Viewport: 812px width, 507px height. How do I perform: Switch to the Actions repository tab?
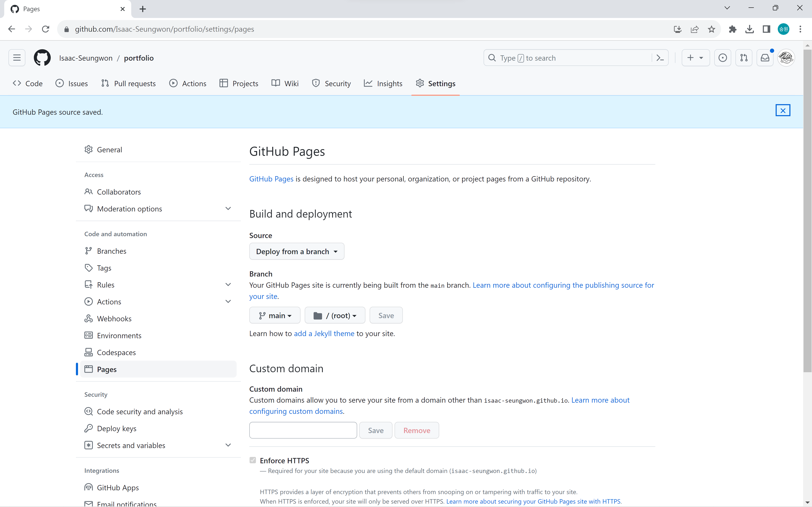188,83
